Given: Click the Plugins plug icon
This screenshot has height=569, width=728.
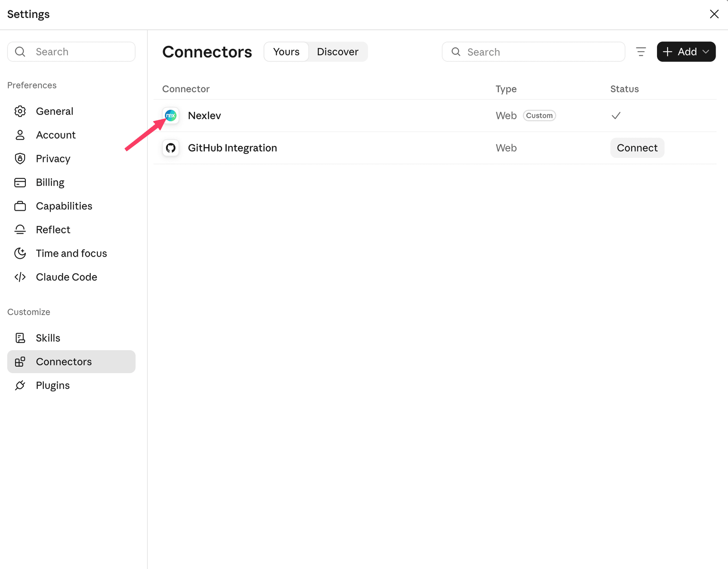Looking at the screenshot, I should coord(20,385).
